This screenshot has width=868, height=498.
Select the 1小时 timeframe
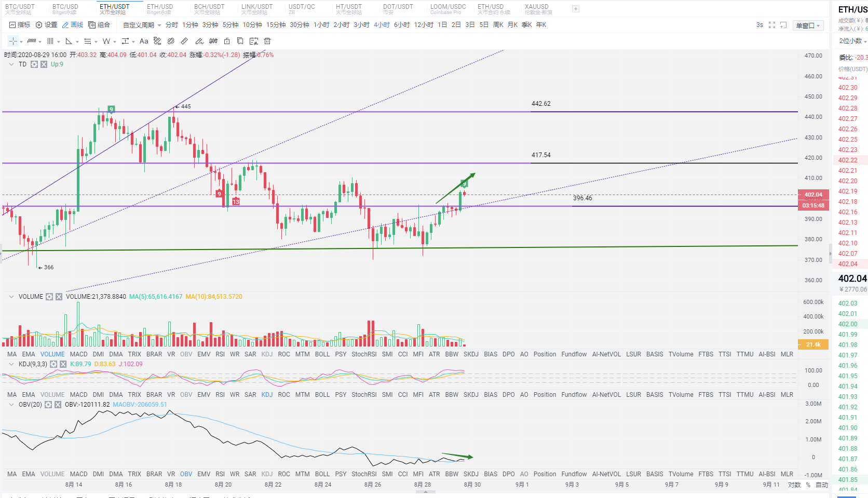(321, 25)
